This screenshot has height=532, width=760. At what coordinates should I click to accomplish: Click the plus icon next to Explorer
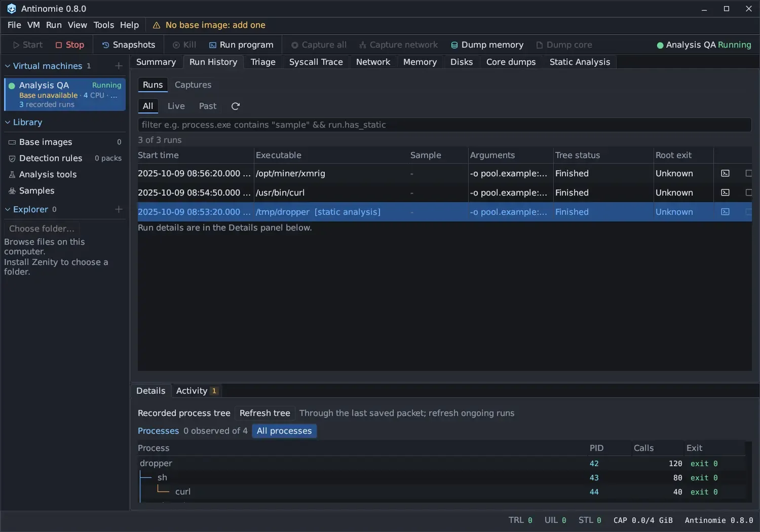pos(119,209)
